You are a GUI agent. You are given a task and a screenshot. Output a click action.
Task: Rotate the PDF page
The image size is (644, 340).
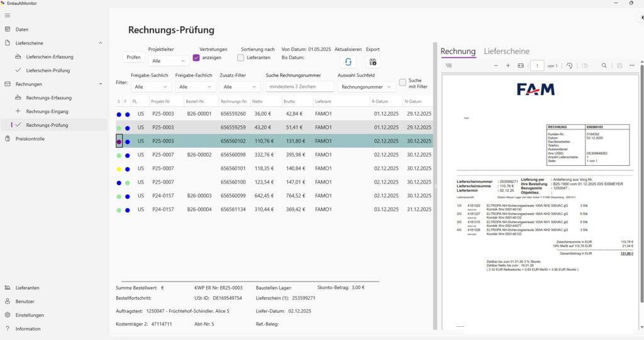point(570,66)
